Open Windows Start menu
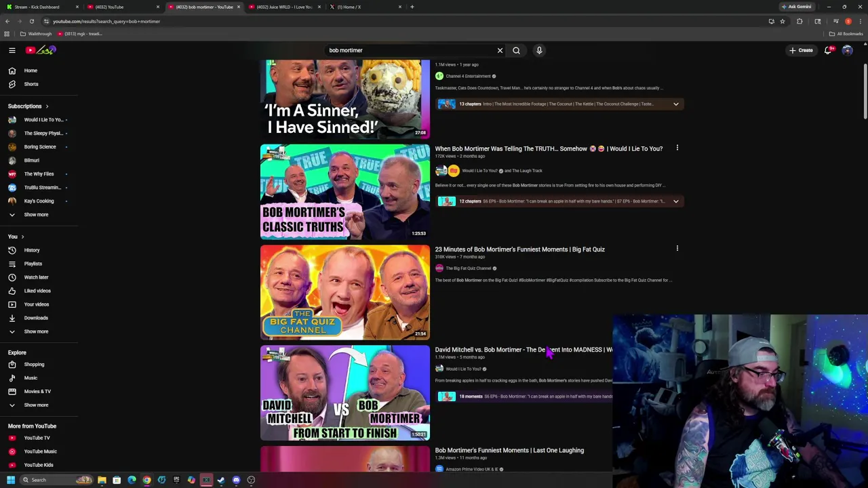The image size is (868, 488). tap(10, 480)
